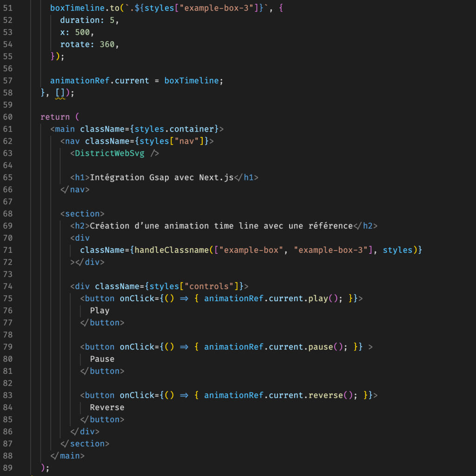Click the underlined empty dependency array
This screenshot has height=476, width=476.
[x=60, y=93]
